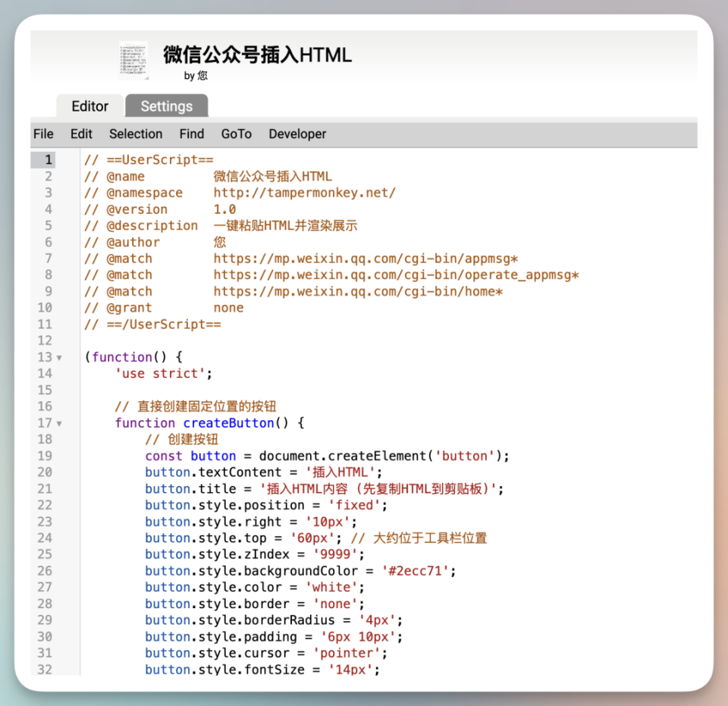Open the Selection menu
Screen dimensions: 728x706
point(136,133)
